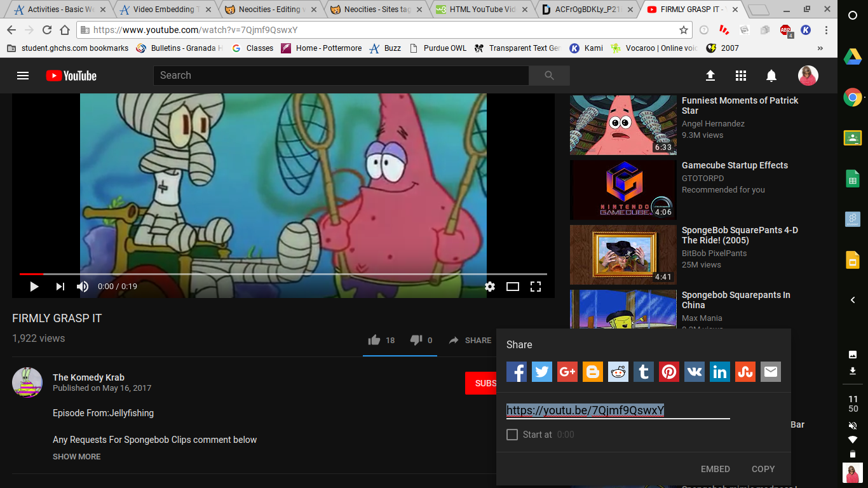Open Purdue OWL bookmark

point(439,48)
